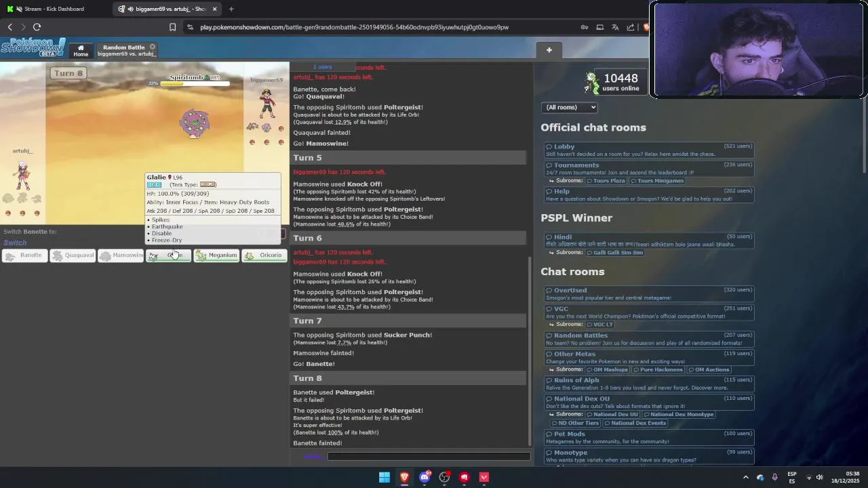Open the (All rooms) filter dropdown
This screenshot has height=488, width=868.
pyautogui.click(x=569, y=107)
